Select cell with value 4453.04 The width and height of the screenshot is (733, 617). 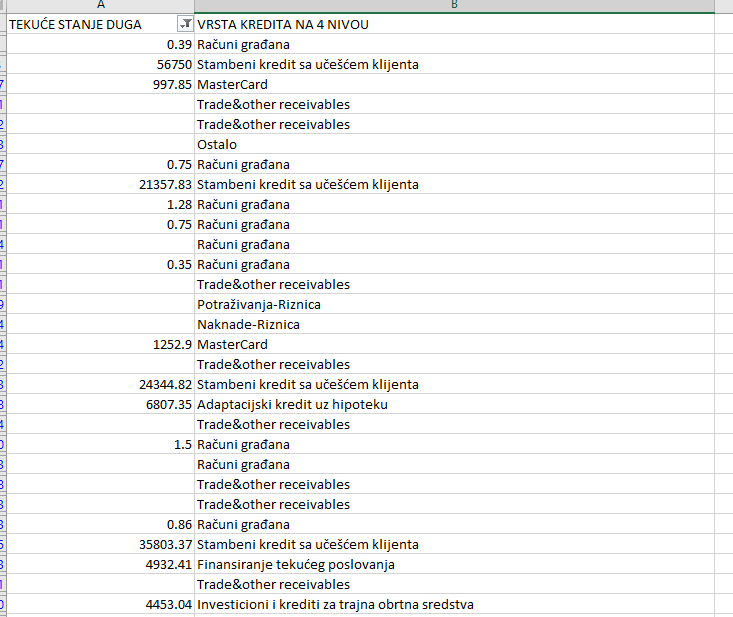(x=101, y=604)
